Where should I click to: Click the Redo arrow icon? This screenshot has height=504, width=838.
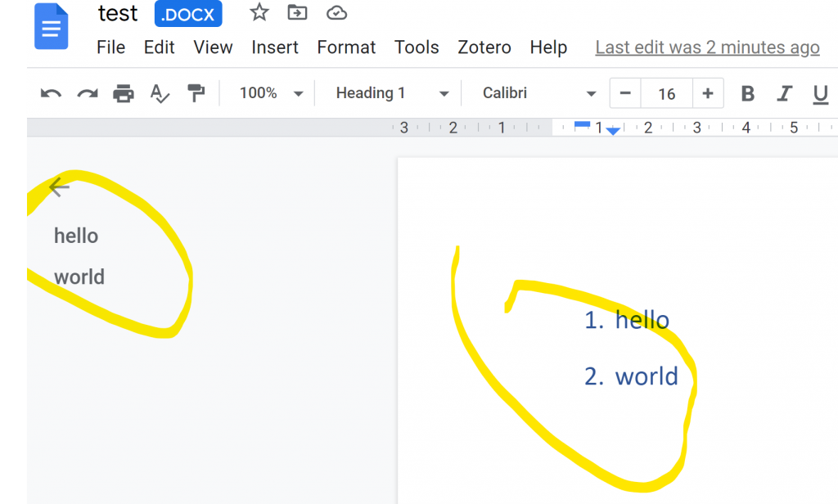click(x=87, y=93)
